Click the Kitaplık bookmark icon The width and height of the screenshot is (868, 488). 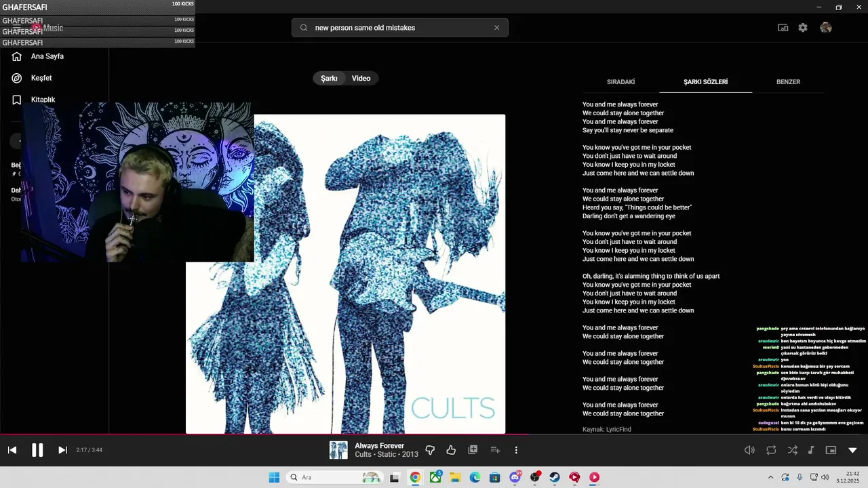pyautogui.click(x=17, y=100)
